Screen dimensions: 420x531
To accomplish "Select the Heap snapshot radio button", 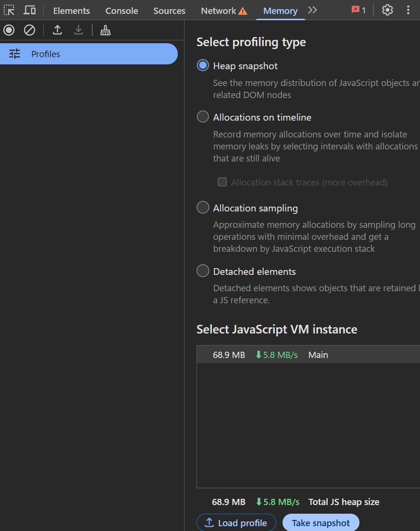I will tap(203, 65).
